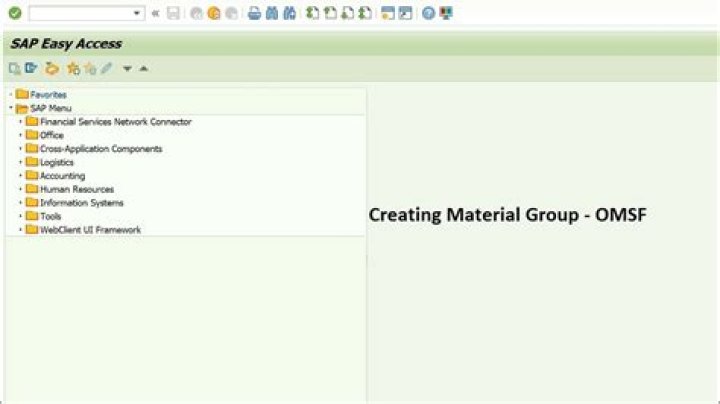Select the Favorites folder

(x=48, y=95)
